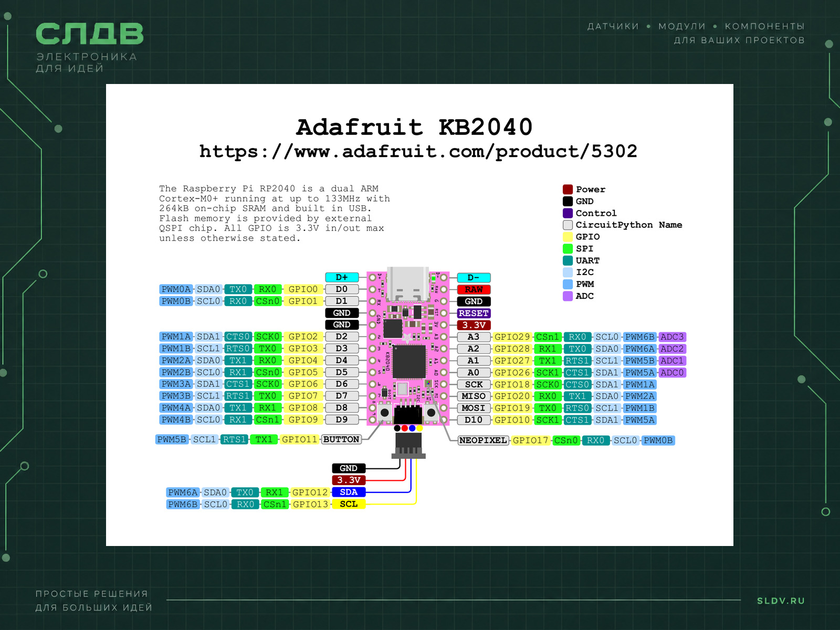Click the RP2040 chip on the board
This screenshot has width=840, height=630.
pyautogui.click(x=409, y=362)
